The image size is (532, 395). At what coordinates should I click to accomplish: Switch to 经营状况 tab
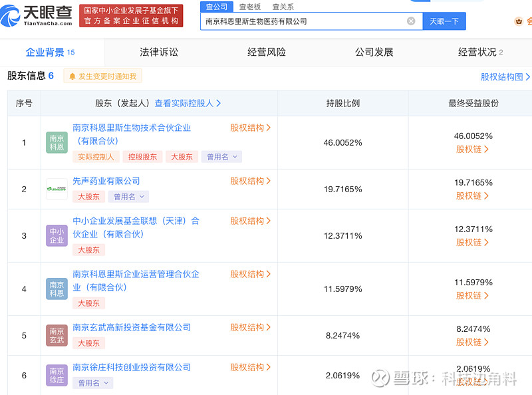click(x=480, y=53)
